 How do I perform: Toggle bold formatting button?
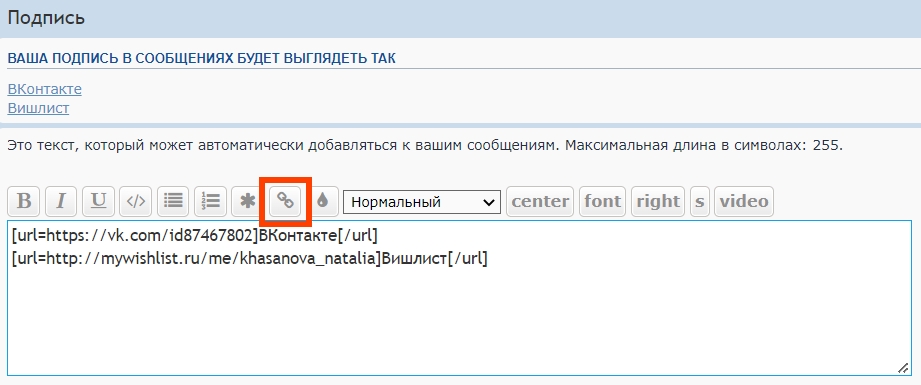tap(24, 202)
